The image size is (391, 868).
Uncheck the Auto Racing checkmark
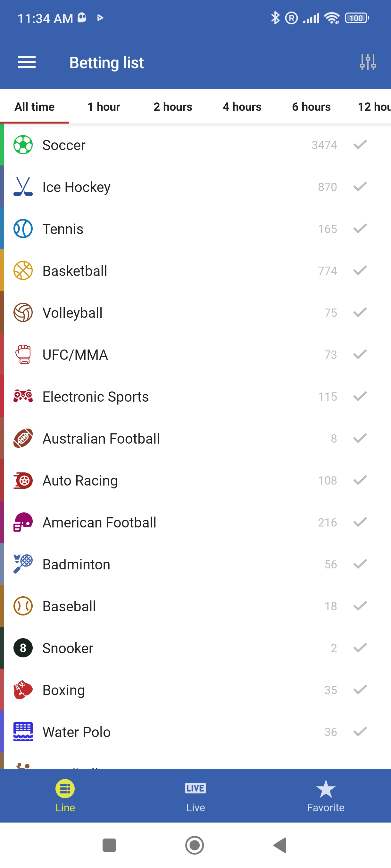(x=360, y=480)
